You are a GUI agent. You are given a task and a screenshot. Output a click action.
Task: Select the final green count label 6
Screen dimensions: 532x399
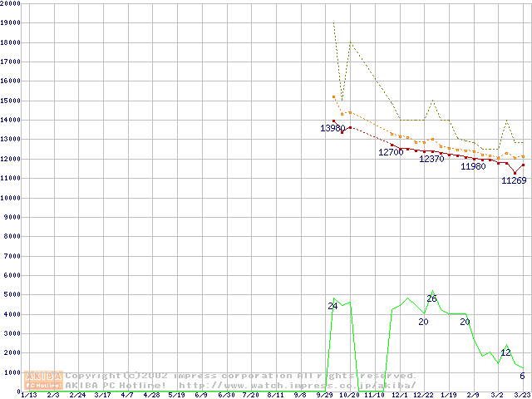coord(522,376)
